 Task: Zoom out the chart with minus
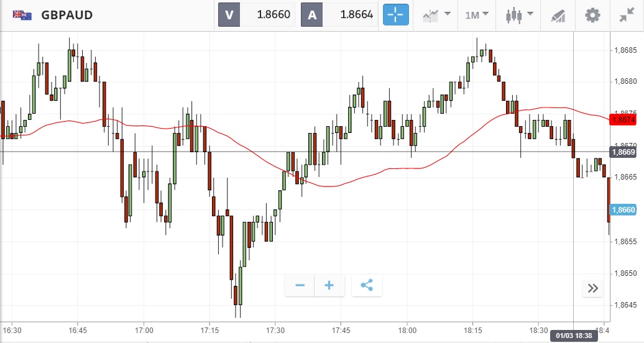click(300, 286)
